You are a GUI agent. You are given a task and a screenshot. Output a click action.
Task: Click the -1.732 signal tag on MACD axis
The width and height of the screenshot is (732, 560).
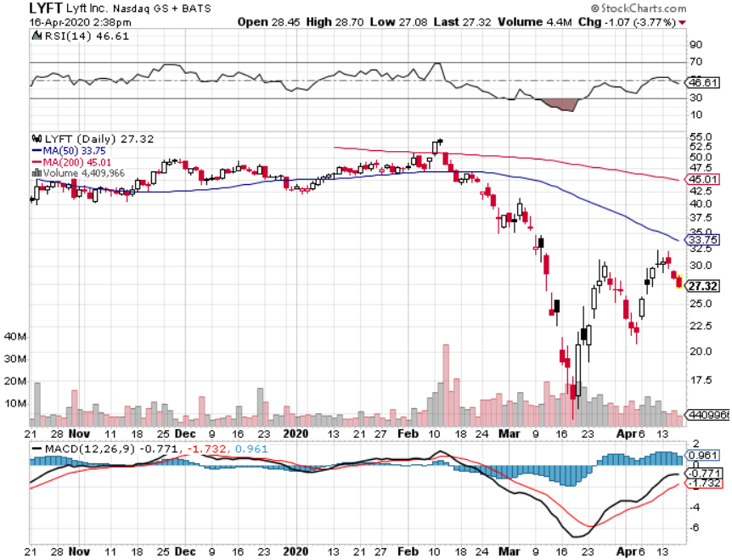click(x=703, y=483)
